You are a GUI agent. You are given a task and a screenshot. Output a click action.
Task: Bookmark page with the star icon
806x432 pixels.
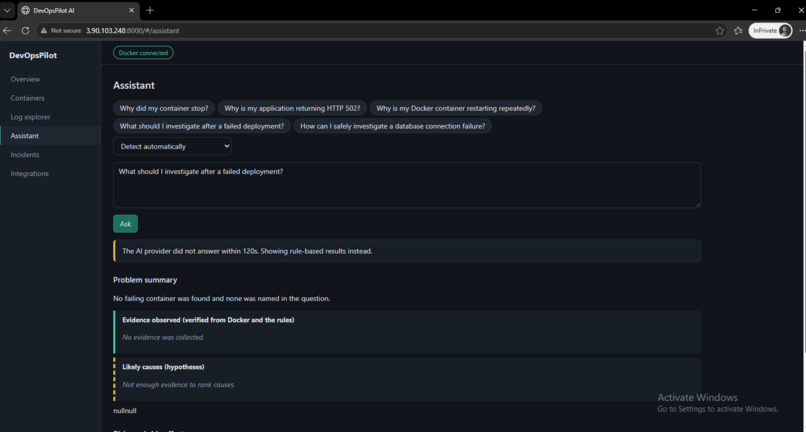(x=720, y=31)
